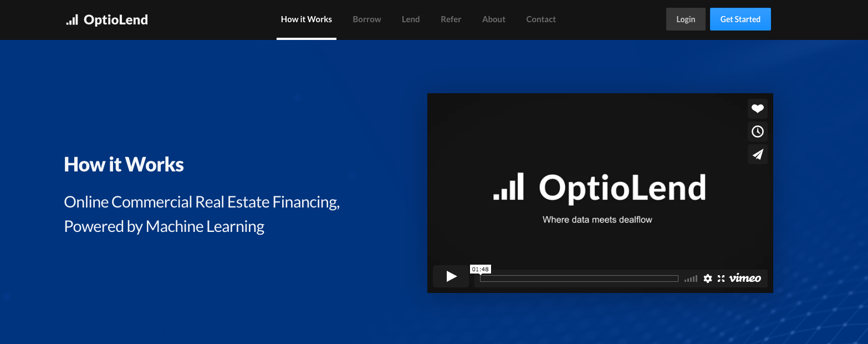Image resolution: width=868 pixels, height=344 pixels.
Task: Open the How it Works tab
Action: pyautogui.click(x=307, y=19)
